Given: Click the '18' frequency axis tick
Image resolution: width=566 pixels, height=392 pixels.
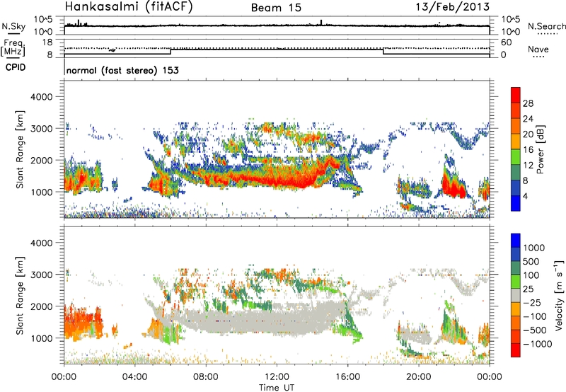Looking at the screenshot, I should tap(47, 42).
